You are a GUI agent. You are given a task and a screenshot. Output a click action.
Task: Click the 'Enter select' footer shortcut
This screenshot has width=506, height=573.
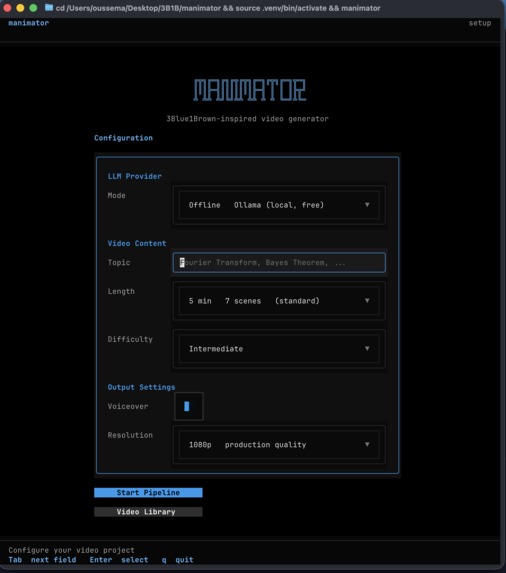tap(119, 560)
